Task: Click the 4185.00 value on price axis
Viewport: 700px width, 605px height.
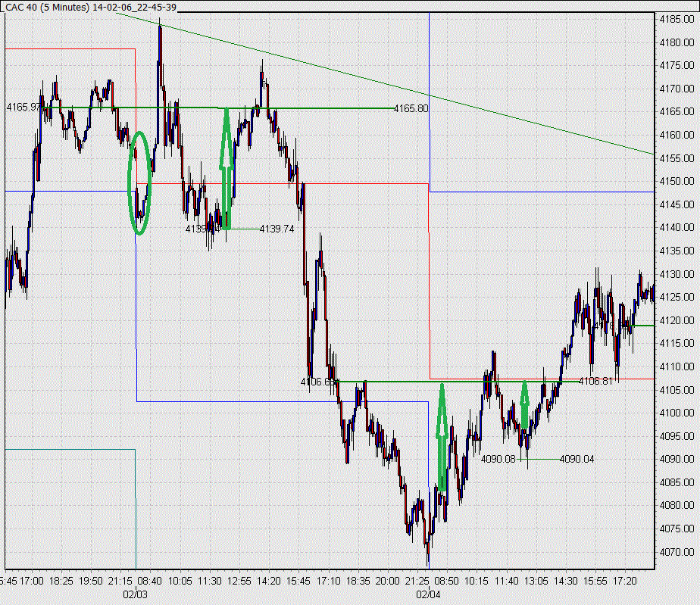Action: pyautogui.click(x=677, y=19)
